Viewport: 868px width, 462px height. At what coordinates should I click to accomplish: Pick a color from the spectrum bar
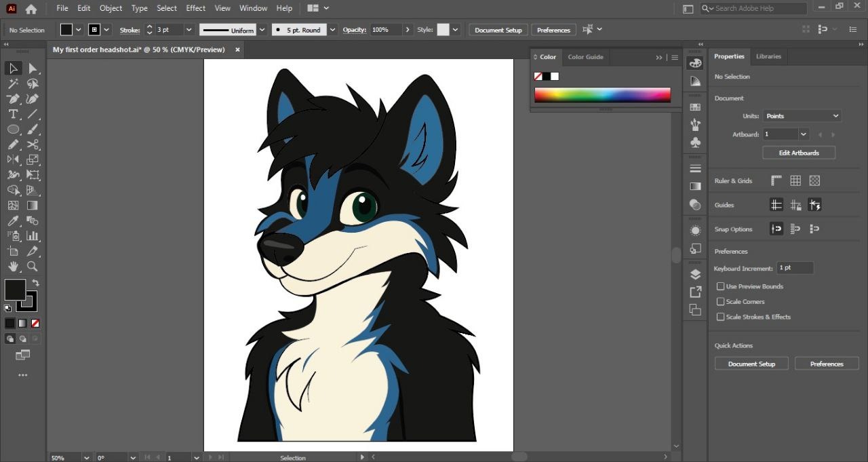coord(602,95)
